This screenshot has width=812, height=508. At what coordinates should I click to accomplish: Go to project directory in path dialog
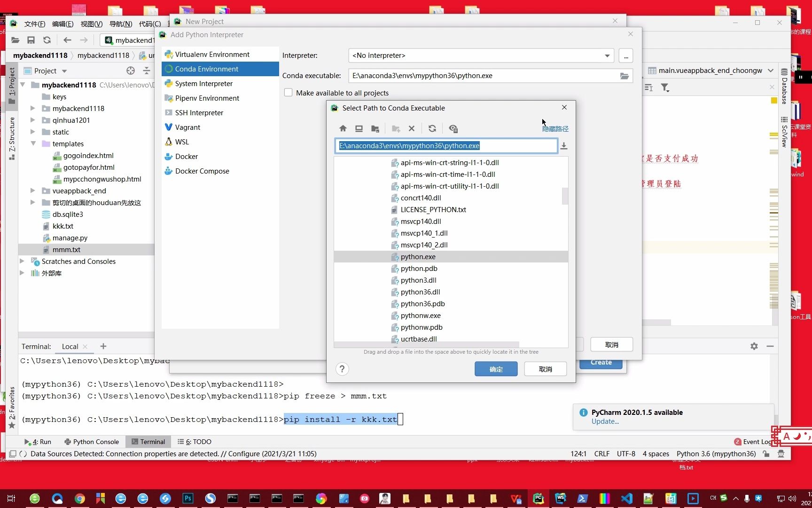[375, 128]
